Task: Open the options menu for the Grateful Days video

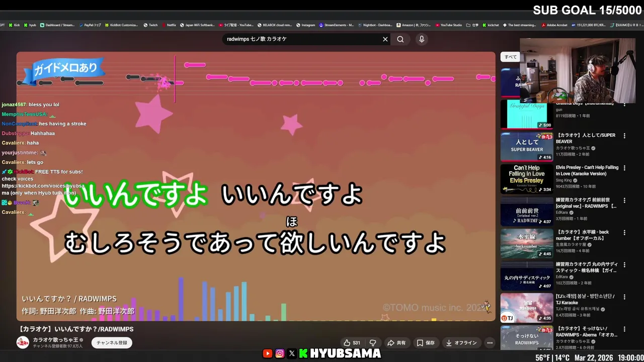Action: click(624, 104)
